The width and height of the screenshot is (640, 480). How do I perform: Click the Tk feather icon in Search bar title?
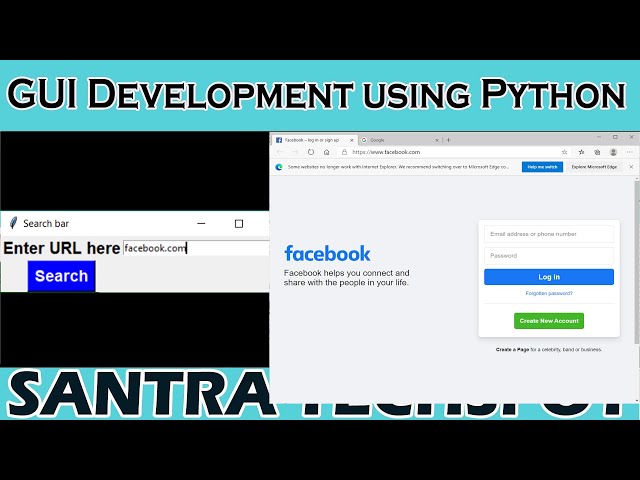pos(13,223)
